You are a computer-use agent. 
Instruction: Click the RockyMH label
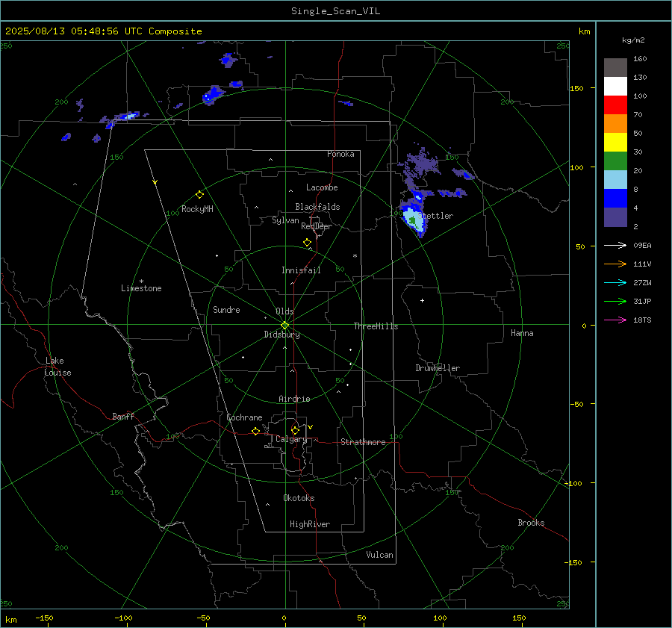point(197,209)
